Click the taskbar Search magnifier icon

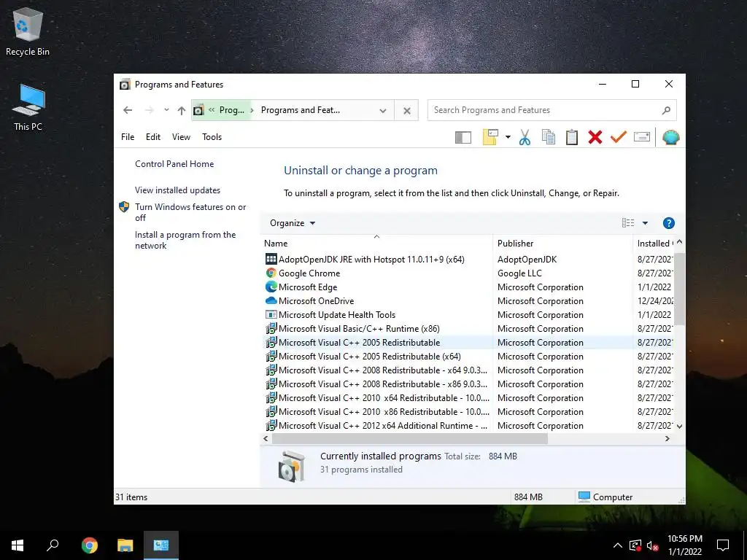tap(53, 545)
